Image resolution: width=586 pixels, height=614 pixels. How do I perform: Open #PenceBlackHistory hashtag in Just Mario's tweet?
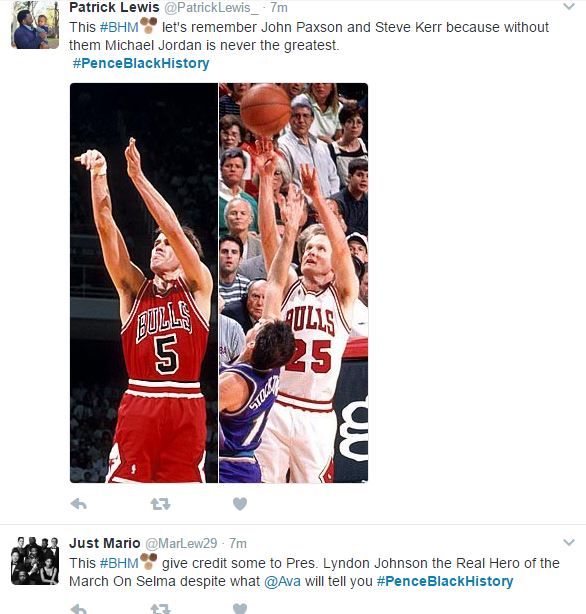click(x=445, y=581)
